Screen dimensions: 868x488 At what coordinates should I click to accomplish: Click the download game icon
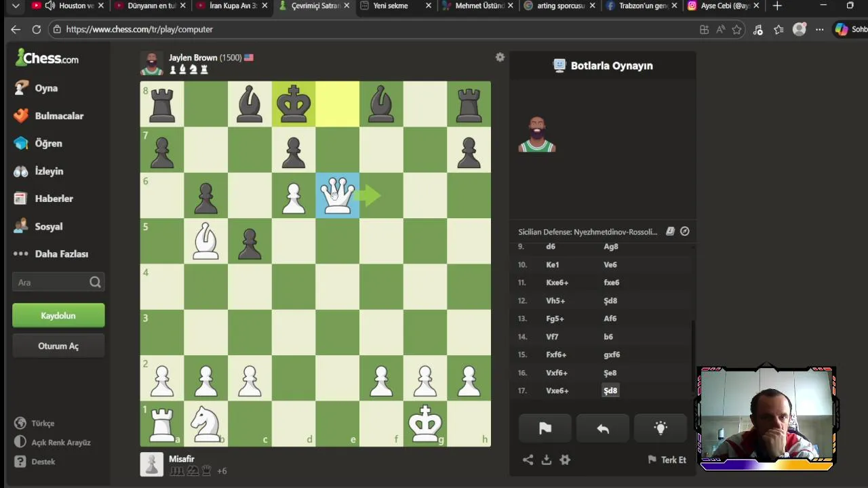tap(547, 460)
